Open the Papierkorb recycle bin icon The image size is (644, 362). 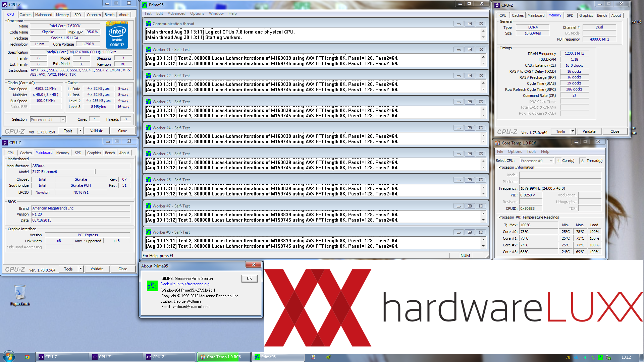point(20,295)
